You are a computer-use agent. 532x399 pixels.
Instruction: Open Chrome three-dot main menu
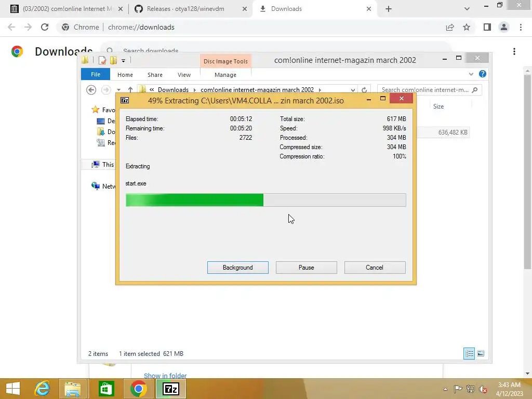pyautogui.click(x=521, y=27)
